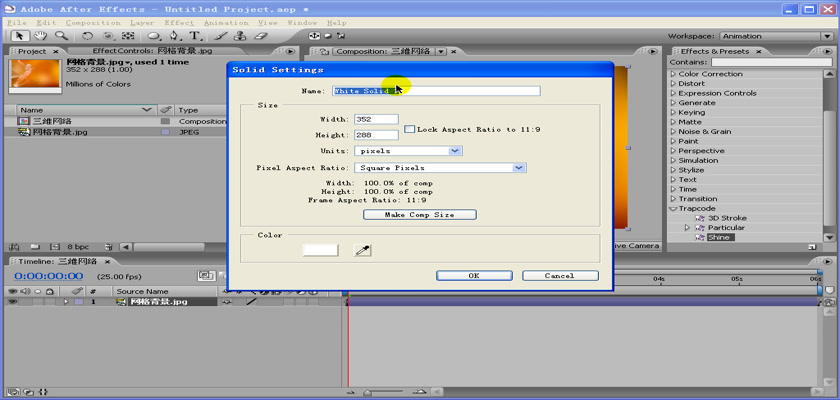Open Effects & Presets panel options arrow
The height and width of the screenshot is (400, 840).
[x=826, y=51]
